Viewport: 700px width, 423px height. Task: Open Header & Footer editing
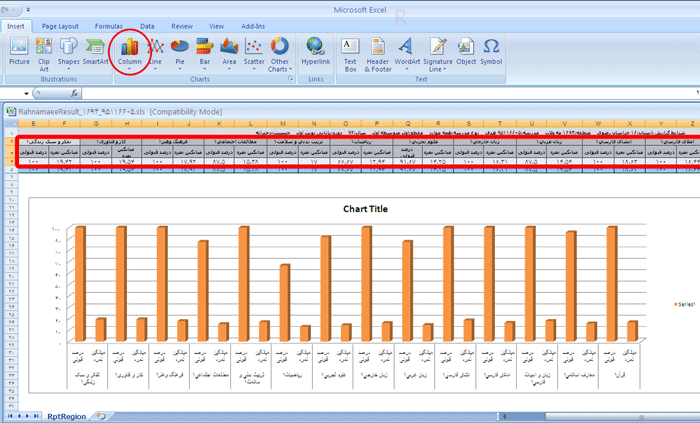(x=378, y=54)
